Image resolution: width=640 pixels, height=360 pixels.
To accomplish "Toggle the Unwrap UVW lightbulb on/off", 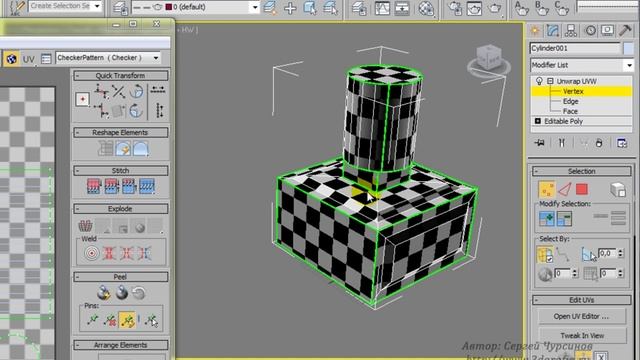I will point(539,81).
